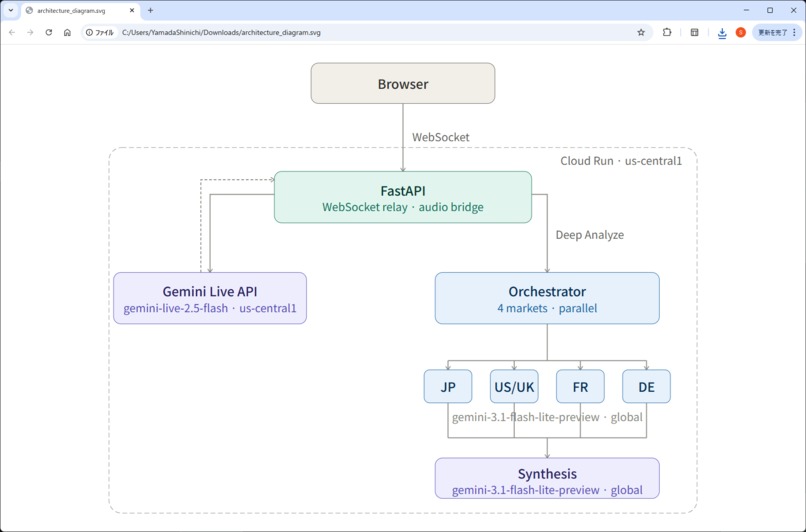Close the architecture_diagram.svg tab
The height and width of the screenshot is (532, 806).
point(132,10)
